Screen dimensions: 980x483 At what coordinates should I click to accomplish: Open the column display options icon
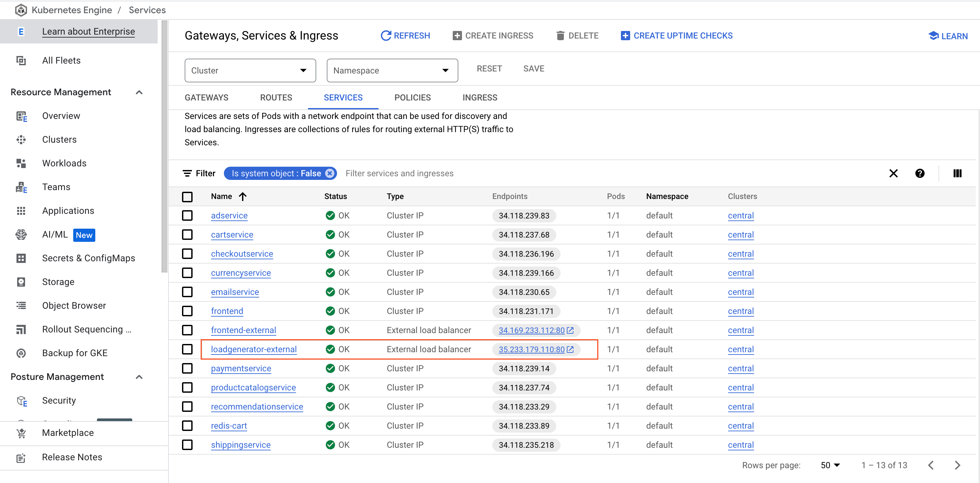pyautogui.click(x=957, y=173)
